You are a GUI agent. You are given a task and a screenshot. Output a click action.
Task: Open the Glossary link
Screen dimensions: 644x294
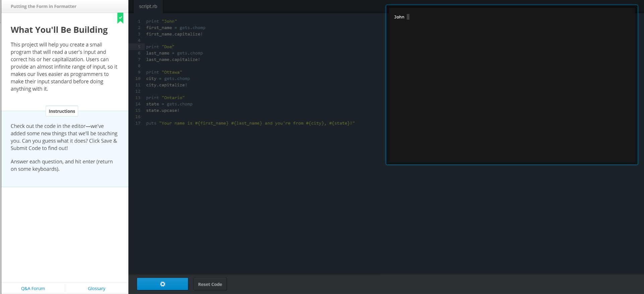(96, 288)
